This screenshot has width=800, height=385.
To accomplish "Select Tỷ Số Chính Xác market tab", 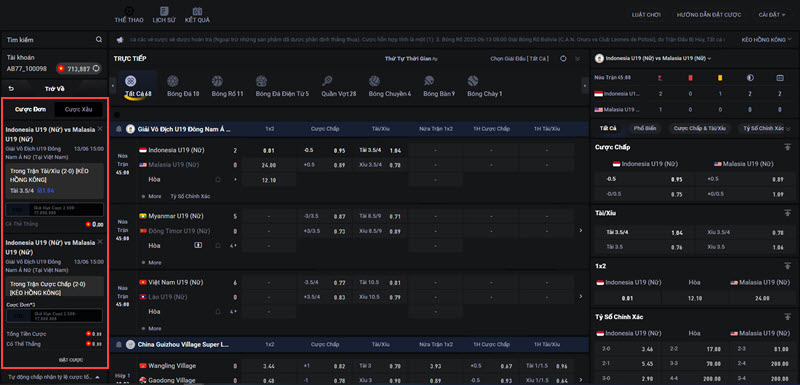I will [764, 129].
